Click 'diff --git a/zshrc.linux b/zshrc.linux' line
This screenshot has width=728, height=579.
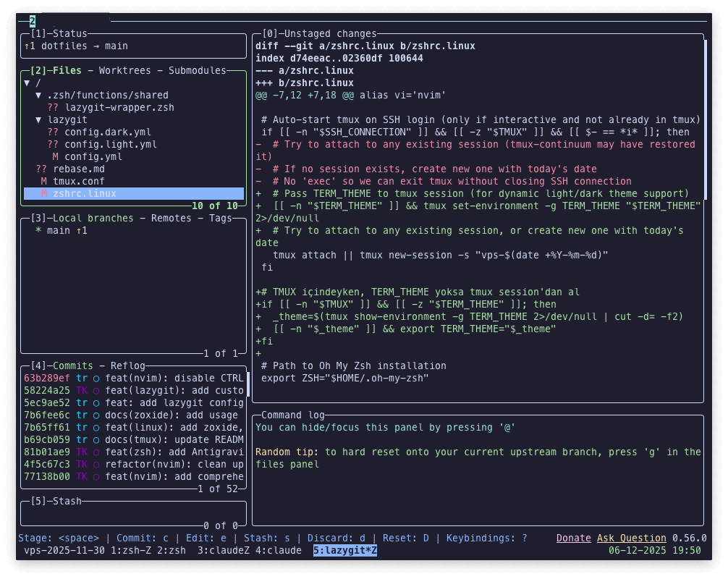[365, 46]
